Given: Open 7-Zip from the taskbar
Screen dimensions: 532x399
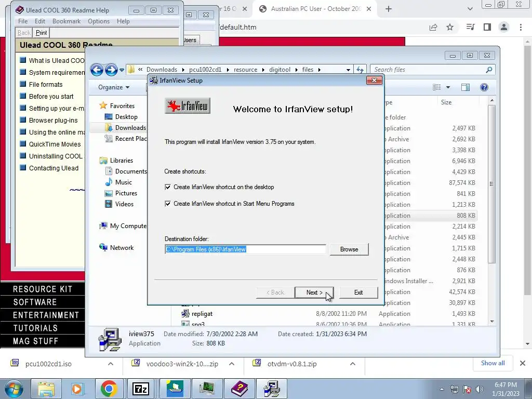Looking at the screenshot, I should tap(141, 389).
